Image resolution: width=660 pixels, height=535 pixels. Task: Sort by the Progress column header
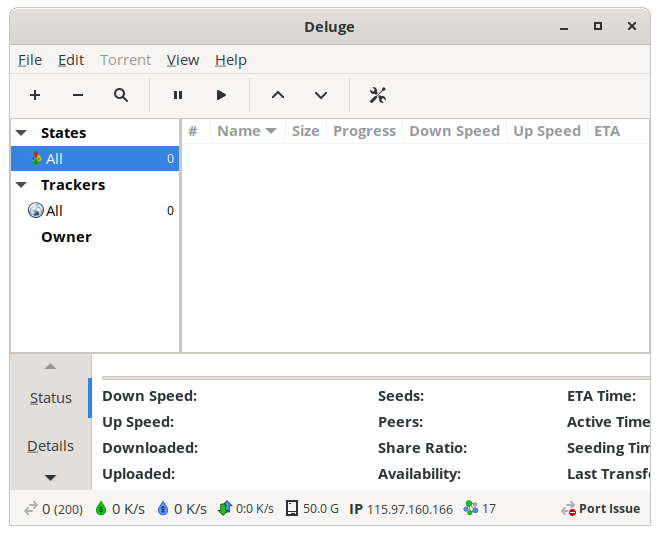(365, 131)
